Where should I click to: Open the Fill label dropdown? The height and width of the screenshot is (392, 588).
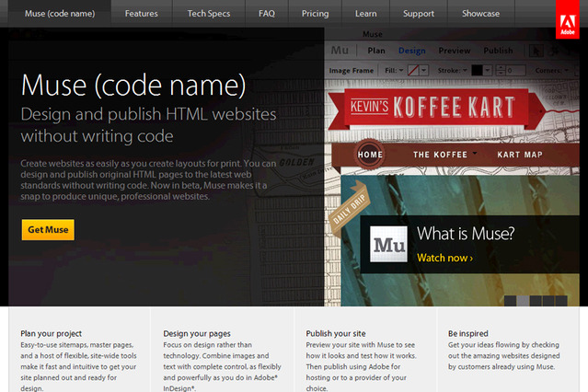coord(394,70)
